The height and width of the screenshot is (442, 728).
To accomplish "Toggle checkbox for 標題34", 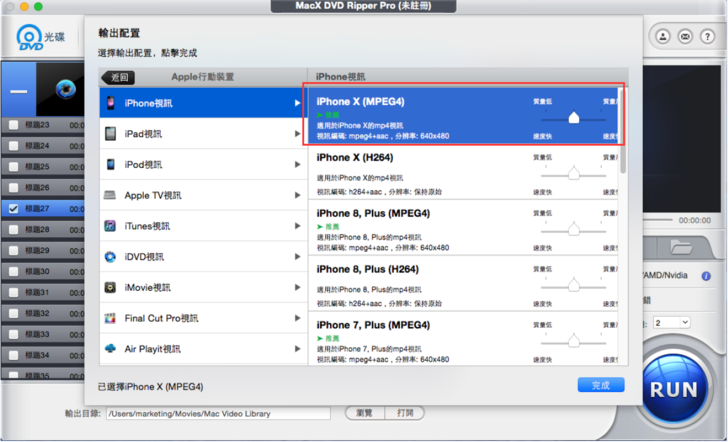I will pos(13,355).
